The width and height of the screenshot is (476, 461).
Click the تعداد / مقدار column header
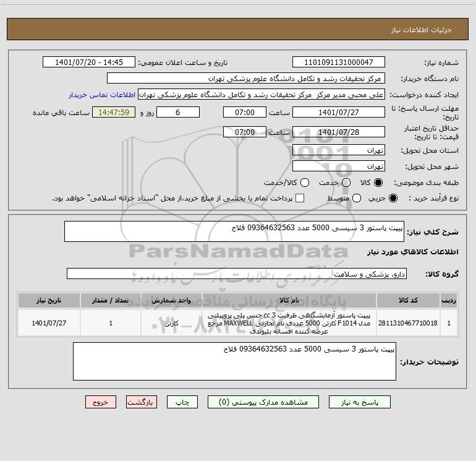coord(111,300)
